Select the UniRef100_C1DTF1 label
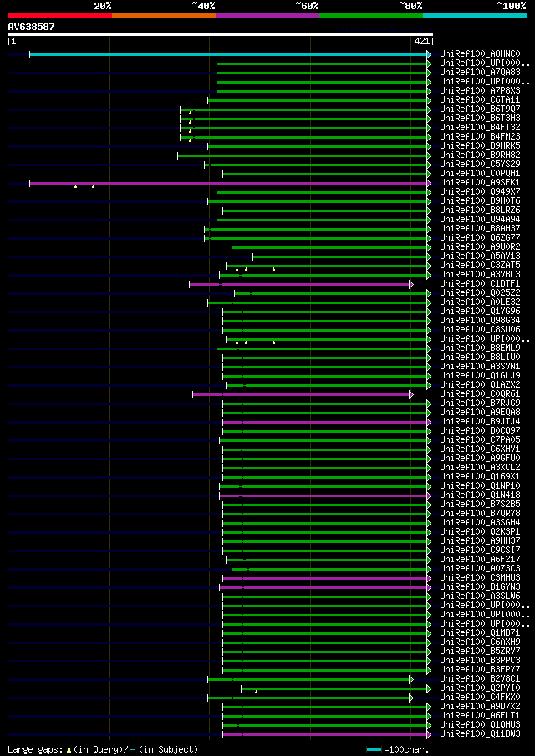This screenshot has height=756, width=535. coord(480,283)
